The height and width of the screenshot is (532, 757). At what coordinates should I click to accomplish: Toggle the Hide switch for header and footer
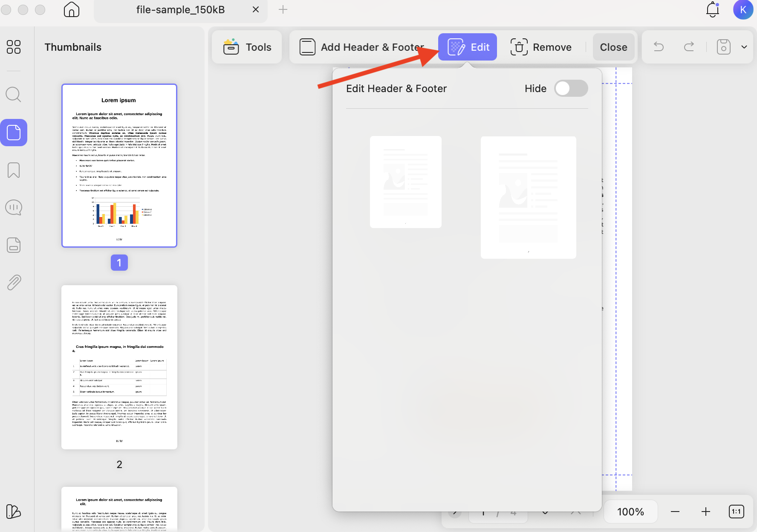click(x=571, y=88)
